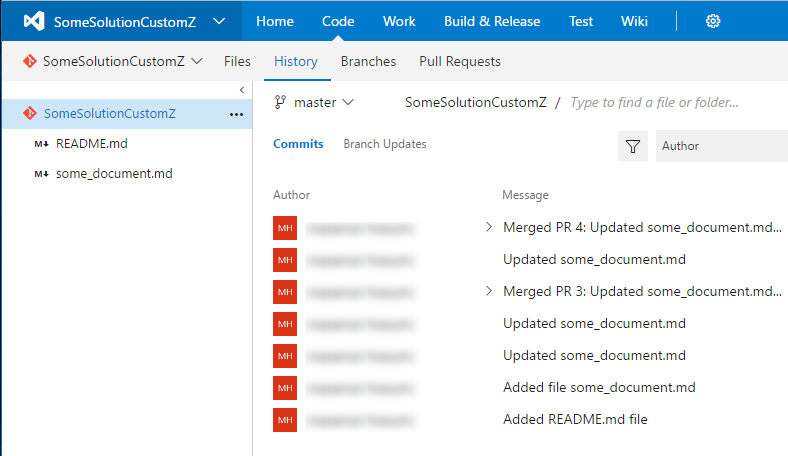
Task: Open the Test menu
Action: click(581, 21)
